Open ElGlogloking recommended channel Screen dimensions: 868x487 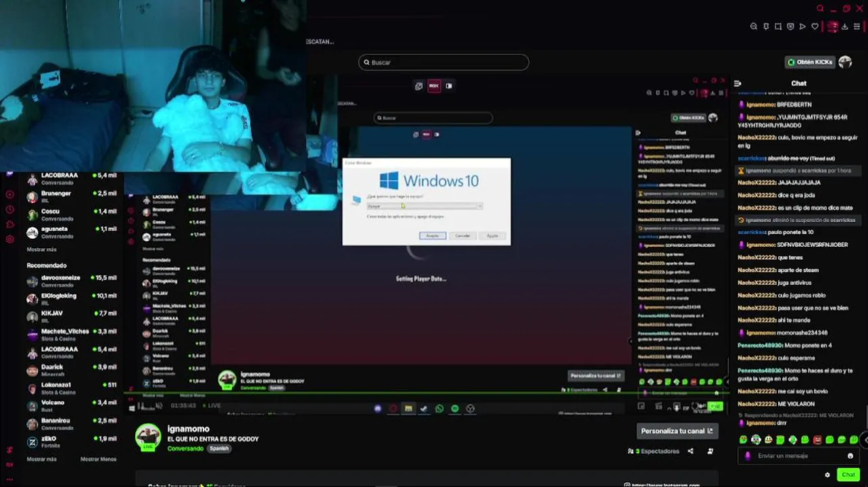(x=72, y=298)
